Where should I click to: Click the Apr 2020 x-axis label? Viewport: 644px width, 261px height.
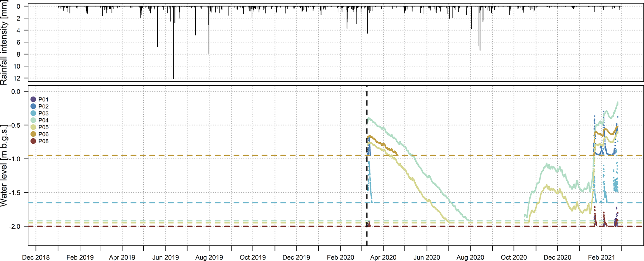tap(383, 257)
